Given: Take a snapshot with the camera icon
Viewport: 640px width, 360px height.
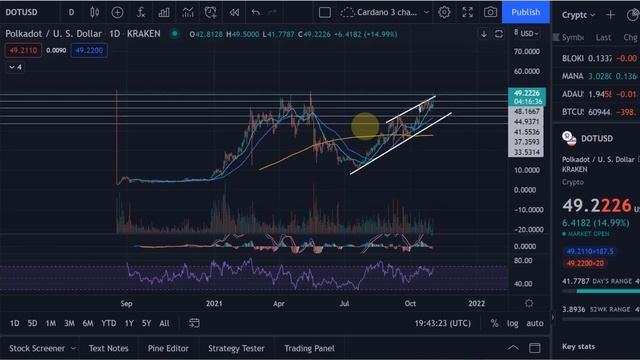Looking at the screenshot, I should pos(490,12).
